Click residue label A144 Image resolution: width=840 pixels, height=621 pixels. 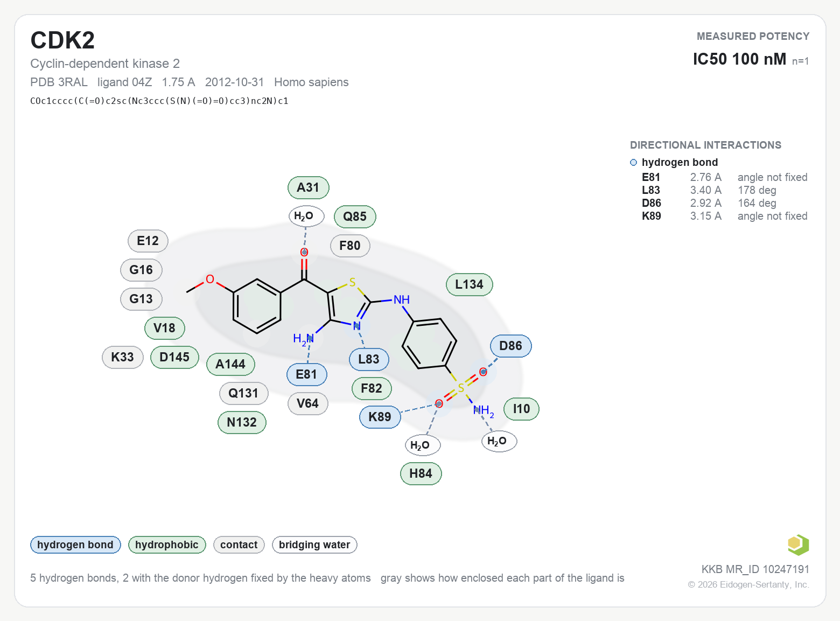230,364
